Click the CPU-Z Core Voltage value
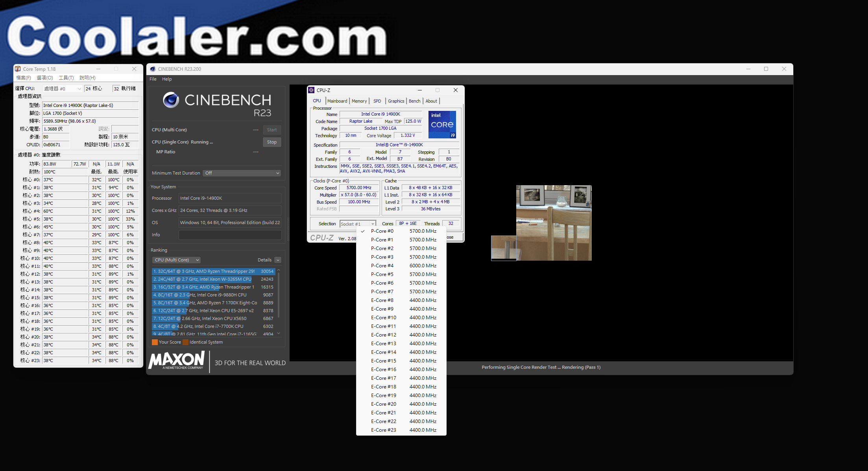The width and height of the screenshot is (868, 471). point(408,136)
